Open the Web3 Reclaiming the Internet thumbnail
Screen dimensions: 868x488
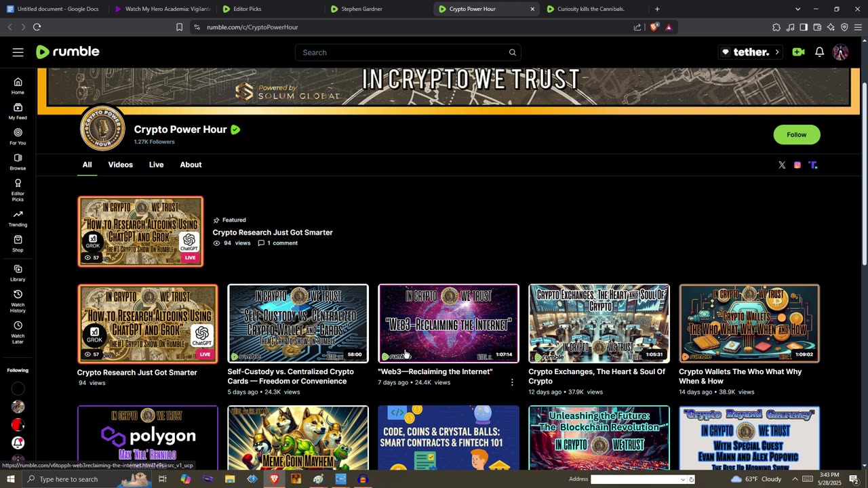[448, 323]
